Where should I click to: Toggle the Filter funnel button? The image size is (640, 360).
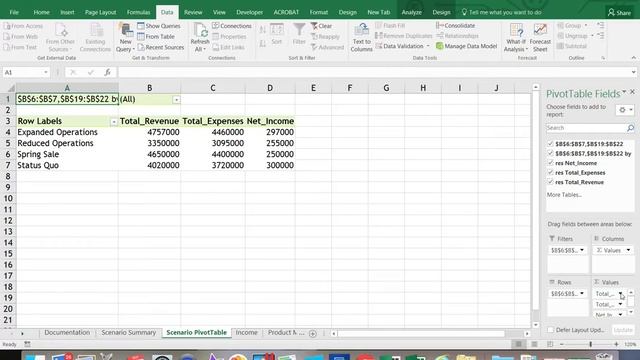pyautogui.click(x=299, y=34)
